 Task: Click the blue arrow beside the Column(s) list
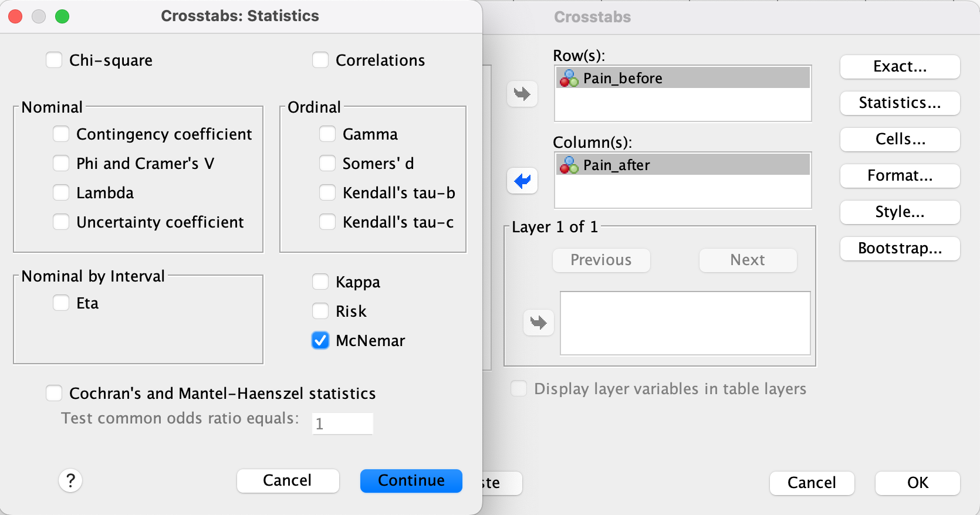point(522,181)
